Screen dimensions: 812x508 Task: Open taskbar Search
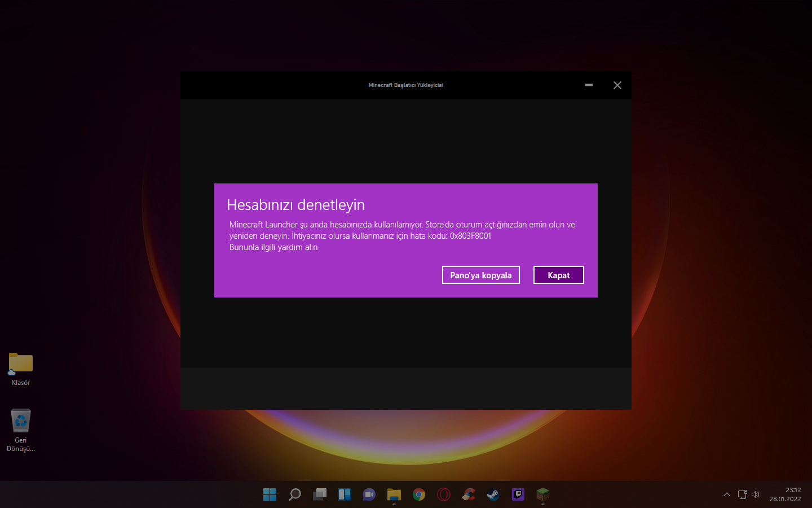click(295, 494)
